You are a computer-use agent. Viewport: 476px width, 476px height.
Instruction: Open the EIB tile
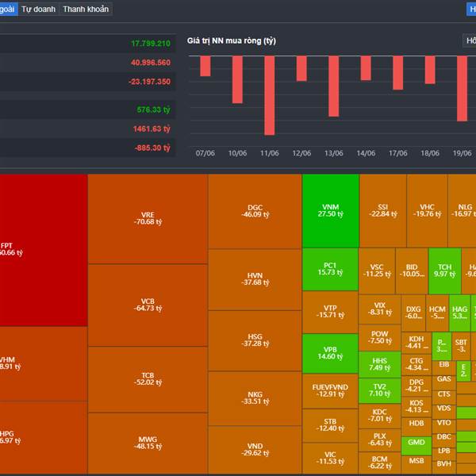click(443, 367)
